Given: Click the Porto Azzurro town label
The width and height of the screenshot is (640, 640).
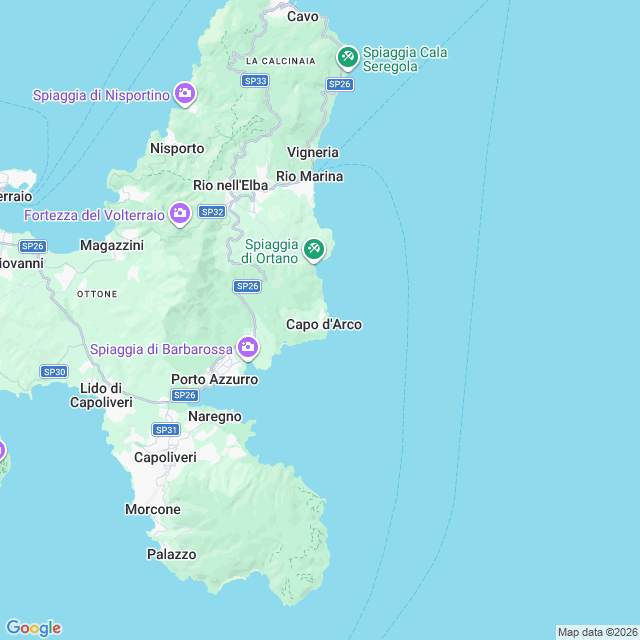Looking at the screenshot, I should (215, 379).
